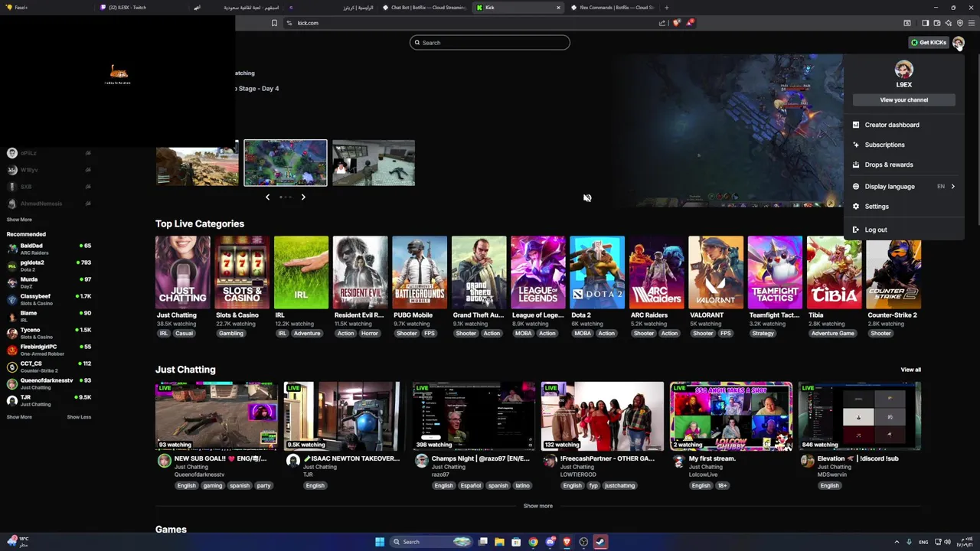Expand the Display language submenu
The height and width of the screenshot is (551, 980).
coord(903,186)
